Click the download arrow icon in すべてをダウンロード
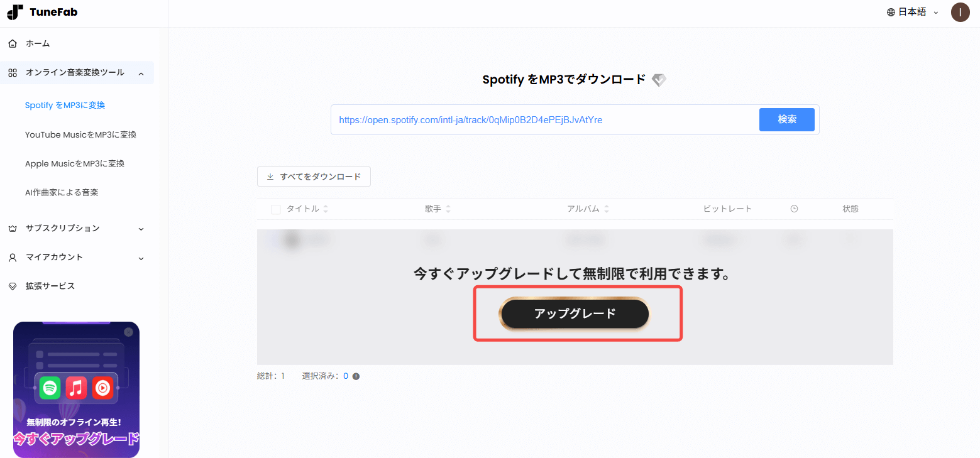Screen dimensions: 980x458 270,177
